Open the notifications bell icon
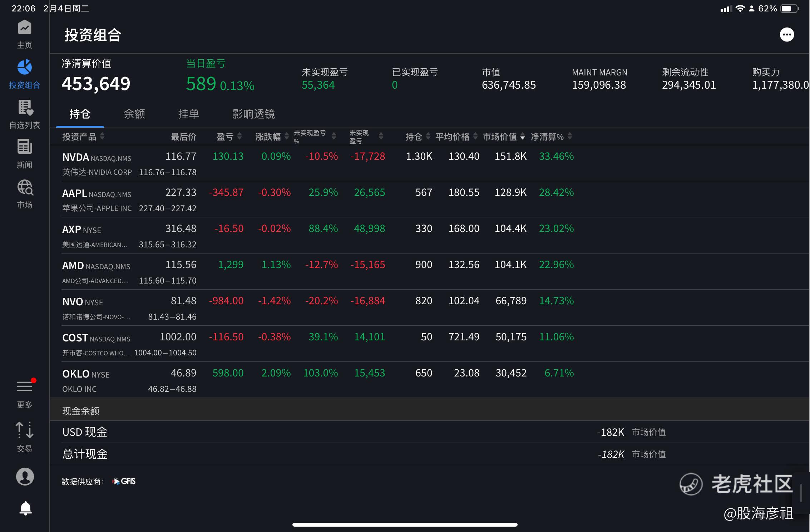Viewport: 810px width, 532px height. (x=25, y=508)
